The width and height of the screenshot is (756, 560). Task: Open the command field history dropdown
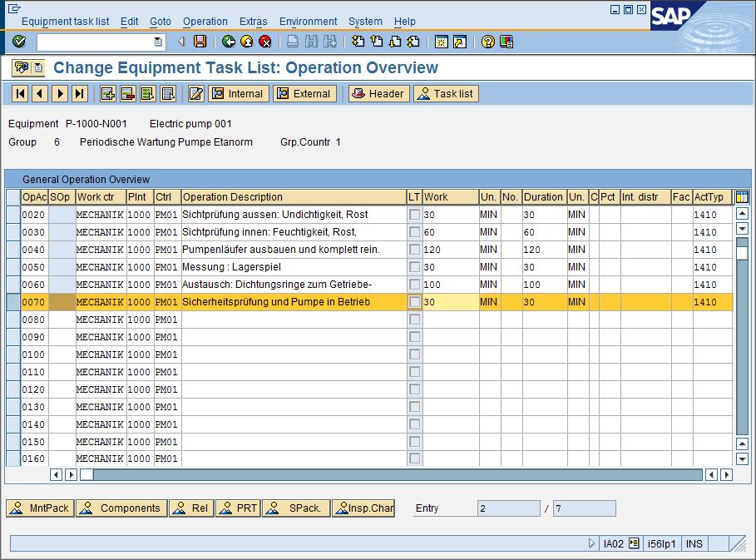[158, 42]
